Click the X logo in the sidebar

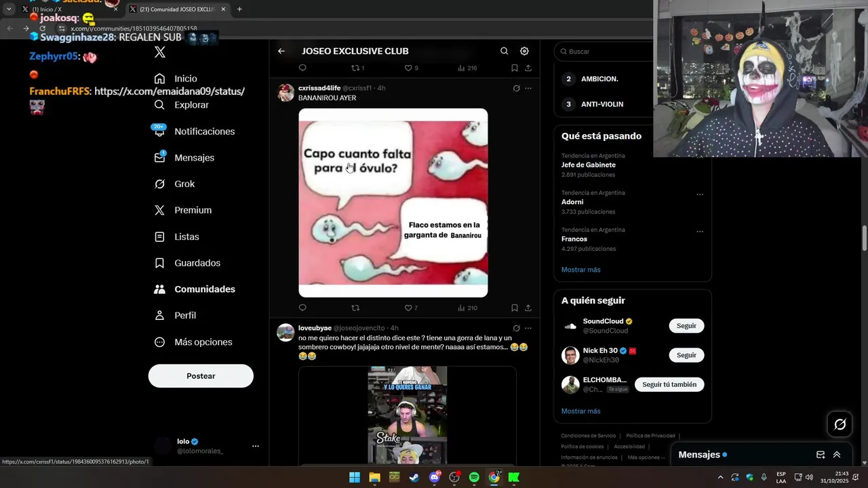pos(159,52)
